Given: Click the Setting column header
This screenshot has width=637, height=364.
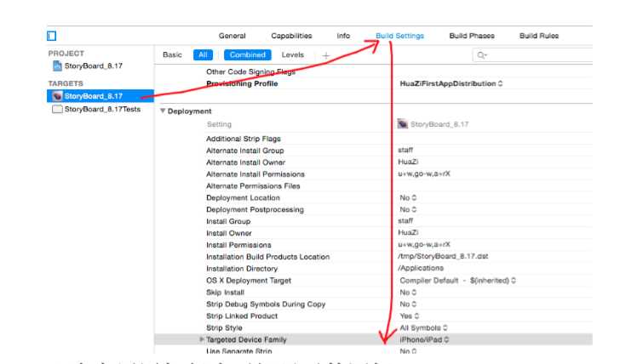Looking at the screenshot, I should pos(219,124).
